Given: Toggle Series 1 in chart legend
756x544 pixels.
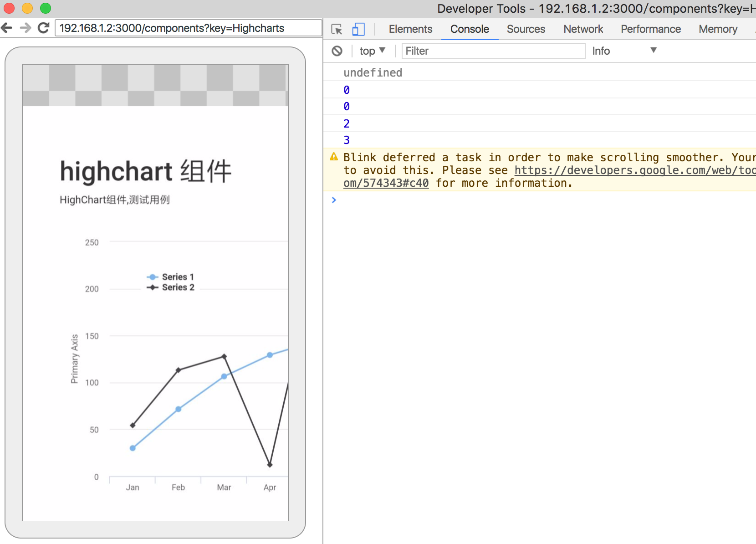Looking at the screenshot, I should [x=171, y=277].
